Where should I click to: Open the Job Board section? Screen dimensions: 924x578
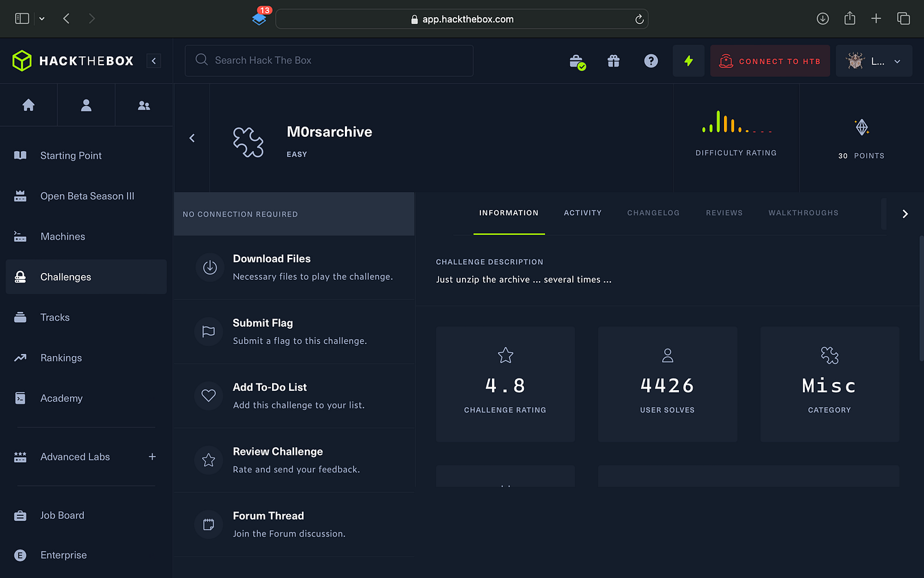tap(62, 515)
